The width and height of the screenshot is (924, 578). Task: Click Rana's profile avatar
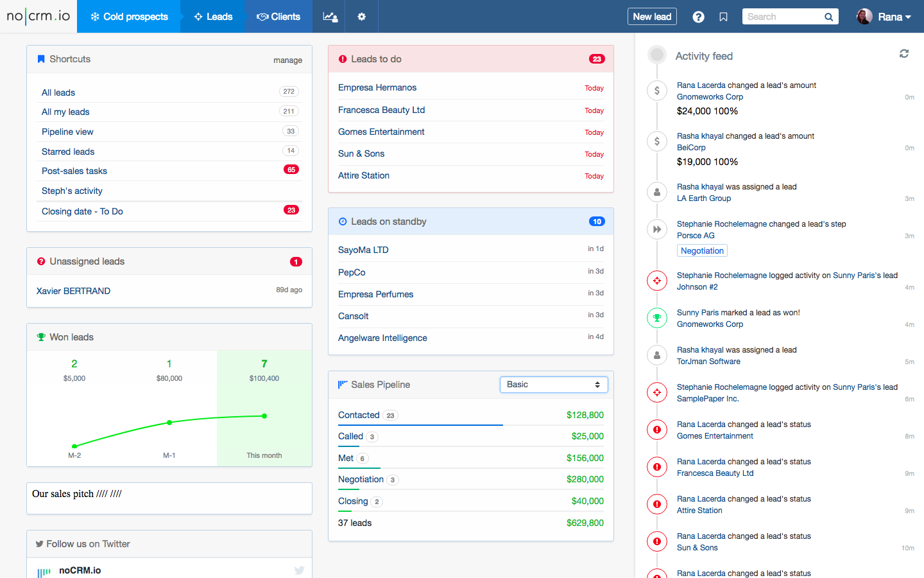[864, 17]
